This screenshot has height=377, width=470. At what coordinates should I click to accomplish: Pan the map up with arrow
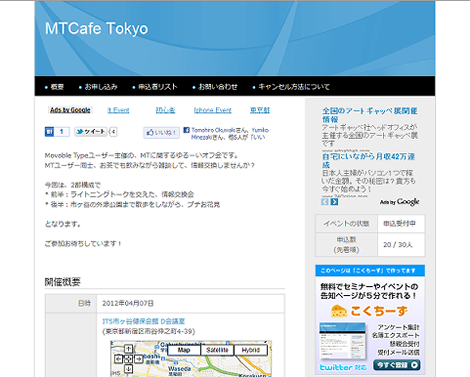point(128,349)
